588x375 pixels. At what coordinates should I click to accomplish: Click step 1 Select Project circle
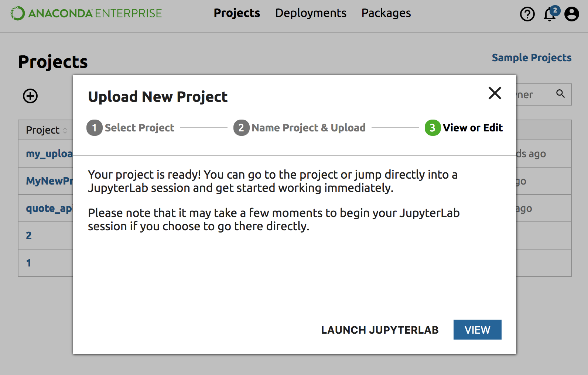pyautogui.click(x=95, y=128)
